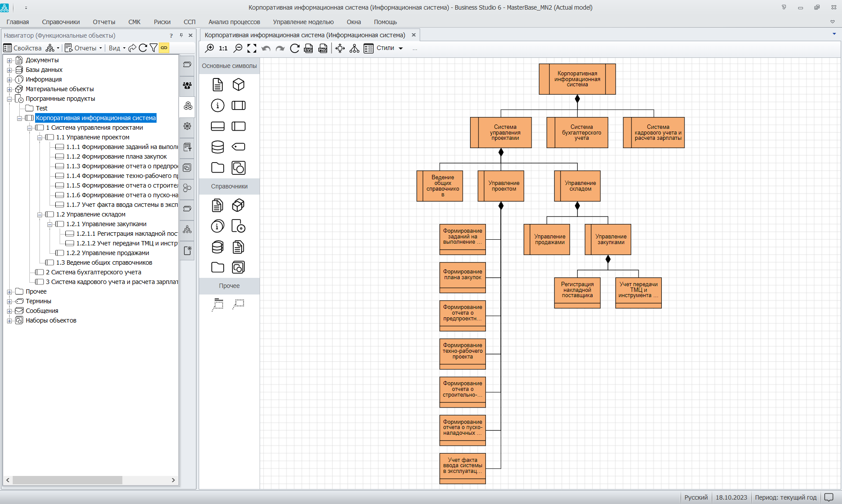Click the zoom in magnifier icon
The height and width of the screenshot is (504, 842).
[x=210, y=48]
